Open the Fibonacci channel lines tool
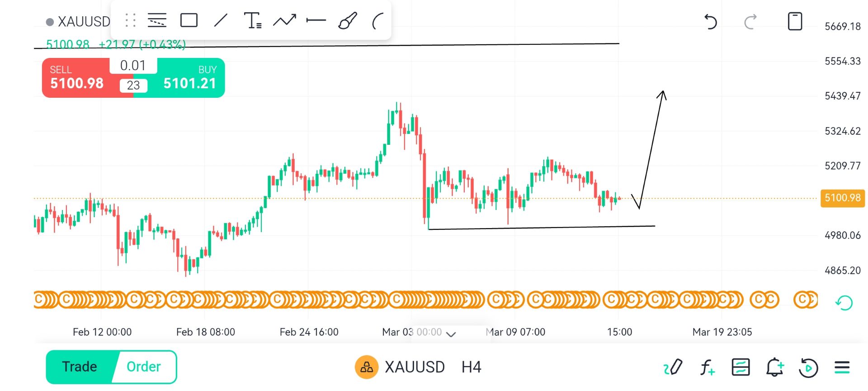868x391 pixels. [157, 21]
